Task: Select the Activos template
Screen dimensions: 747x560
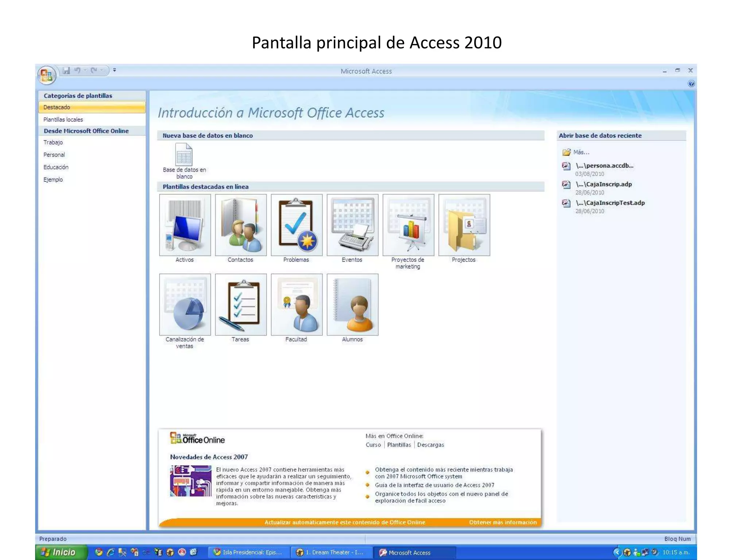Action: (x=185, y=225)
